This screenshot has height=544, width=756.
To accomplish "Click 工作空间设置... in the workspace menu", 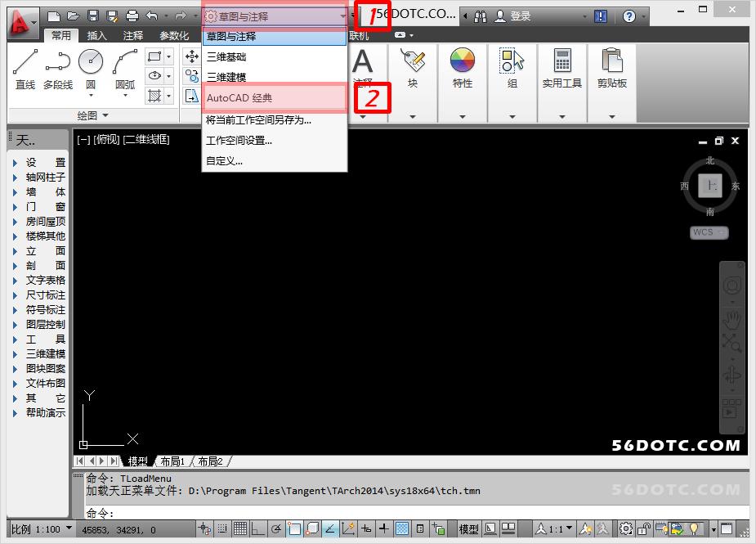I will 239,141.
